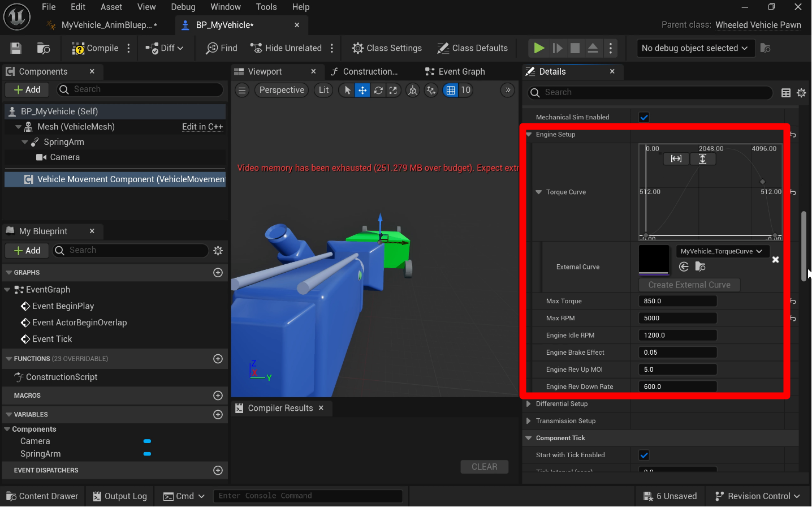This screenshot has height=507, width=812.
Task: Toggle surface snapping icon in viewport
Action: (431, 90)
